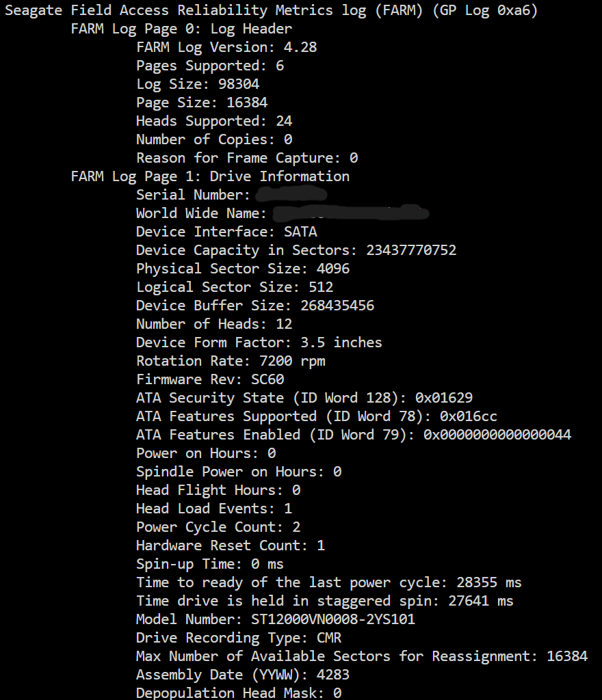Click the Heads Supported 24 line

(x=214, y=122)
